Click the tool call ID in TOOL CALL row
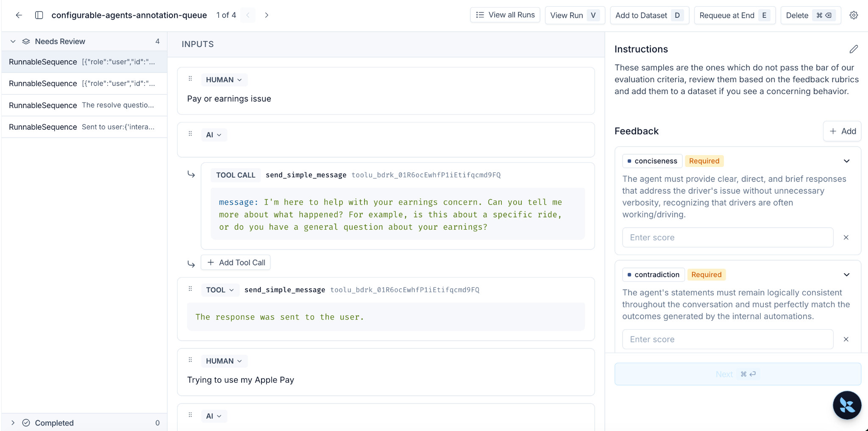The height and width of the screenshot is (431, 868). point(426,175)
